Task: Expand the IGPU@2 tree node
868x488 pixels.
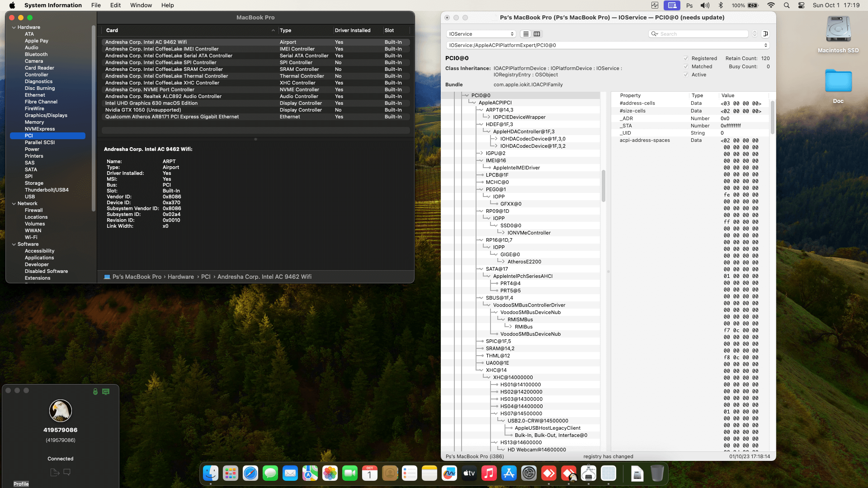Action: pyautogui.click(x=481, y=153)
